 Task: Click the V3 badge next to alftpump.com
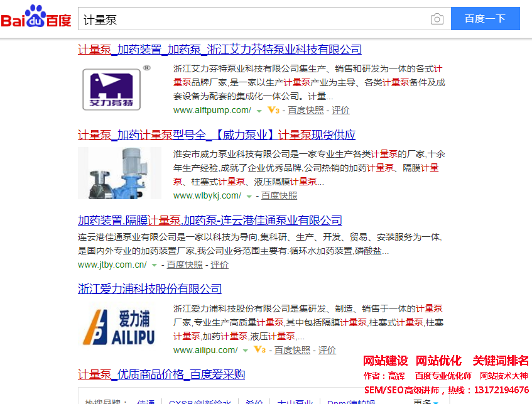273,111
